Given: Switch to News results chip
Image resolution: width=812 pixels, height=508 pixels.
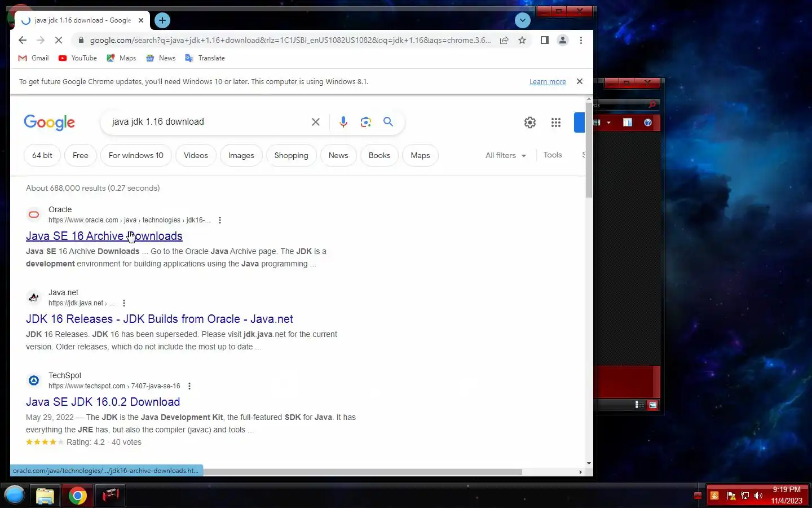Looking at the screenshot, I should (x=338, y=155).
